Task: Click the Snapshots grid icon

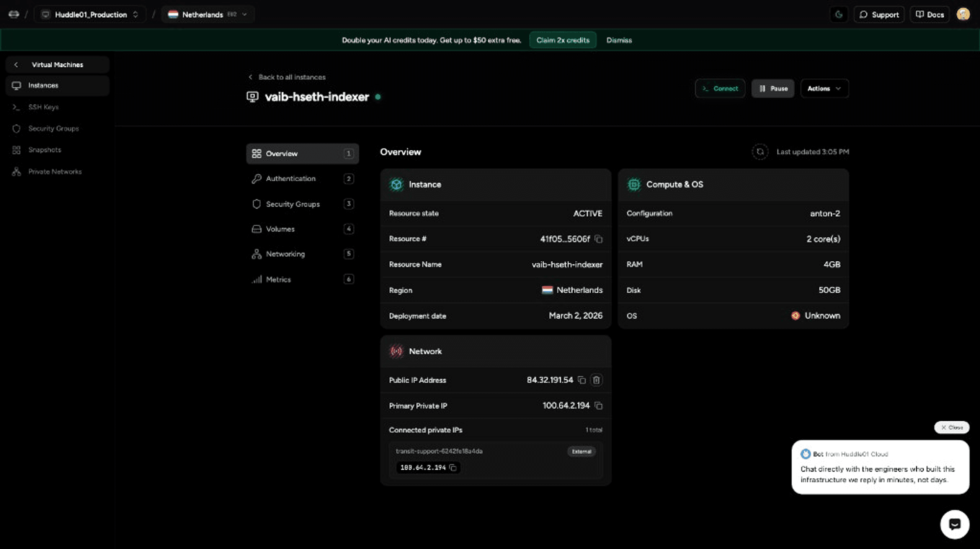Action: click(16, 150)
